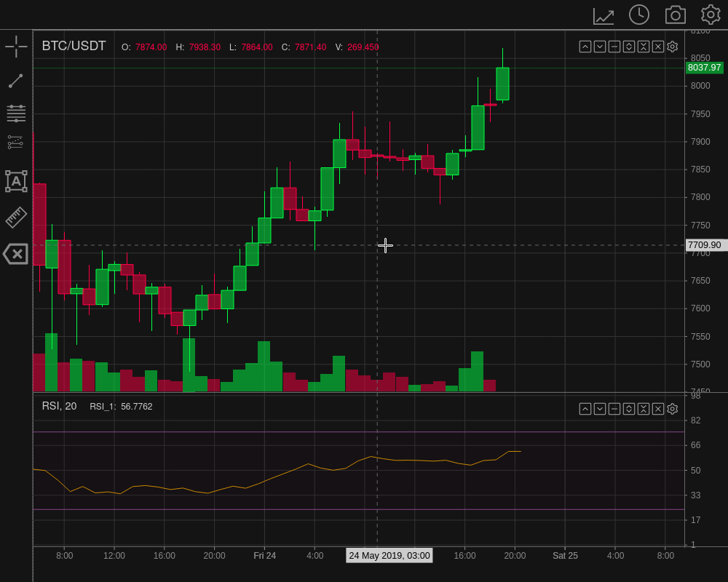Open the chart indicators icon

[x=604, y=16]
